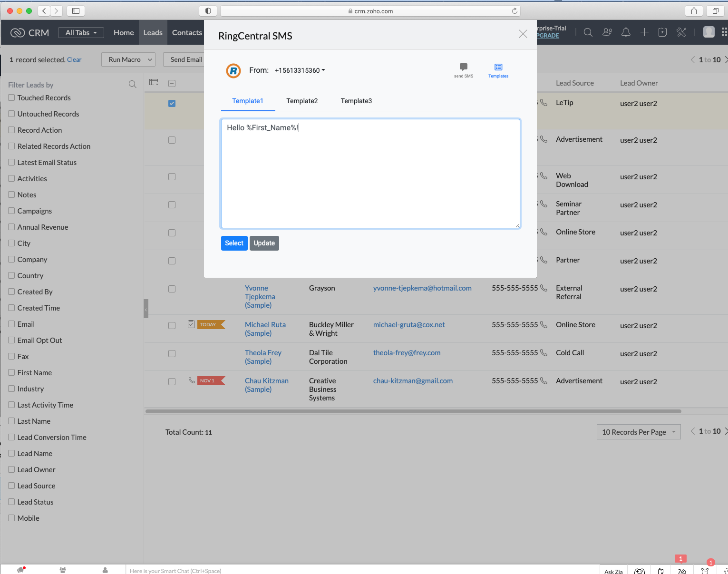Go back in Safari
728x574 pixels.
tap(44, 11)
